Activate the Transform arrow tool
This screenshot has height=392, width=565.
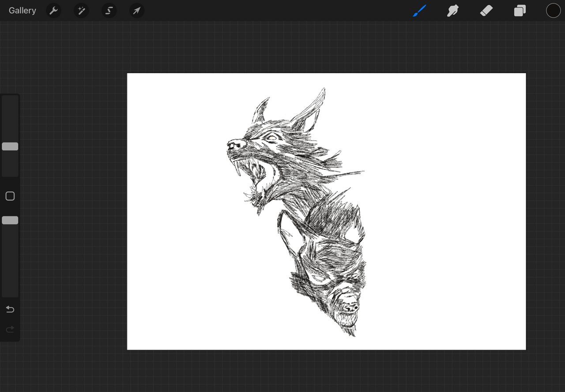(x=137, y=11)
